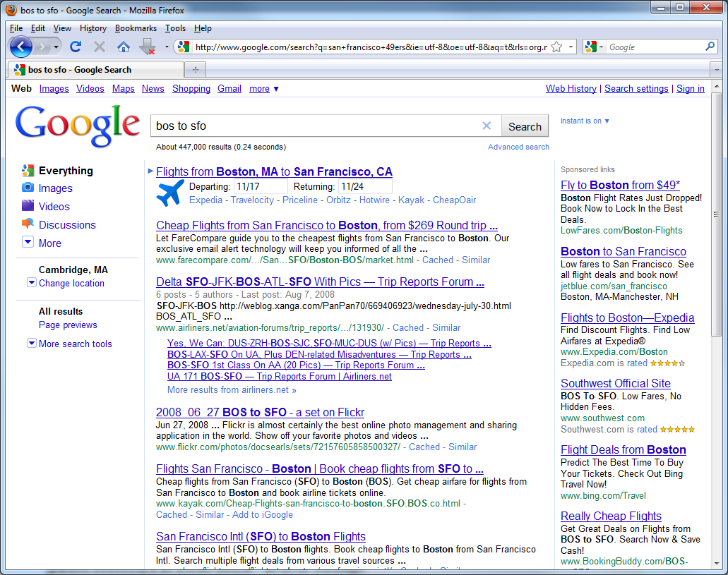Viewport: 728px width, 575px height.
Task: Open the Home page icon
Action: (x=123, y=47)
